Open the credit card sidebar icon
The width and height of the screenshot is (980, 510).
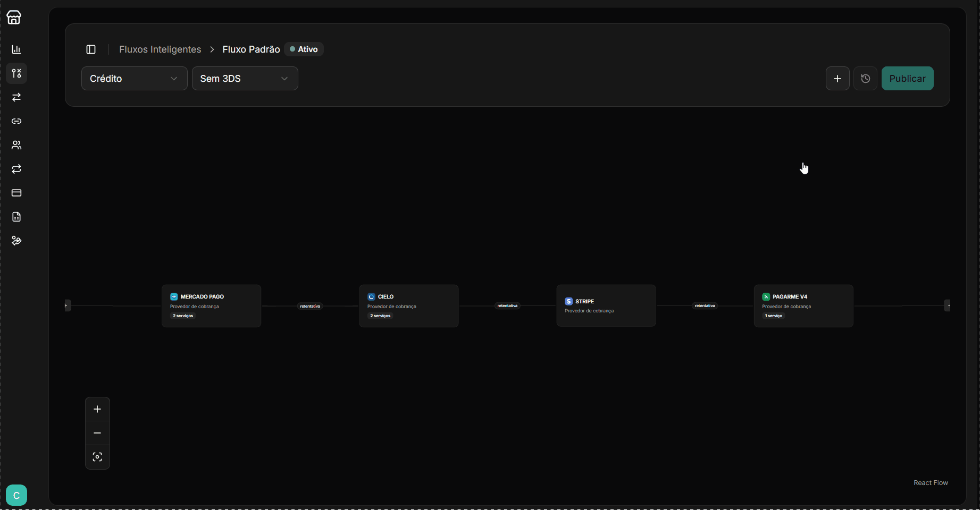click(x=16, y=193)
